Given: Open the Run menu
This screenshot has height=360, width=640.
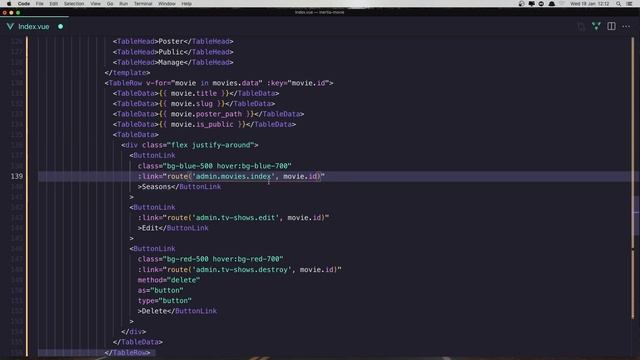Looking at the screenshot, I should [123, 4].
